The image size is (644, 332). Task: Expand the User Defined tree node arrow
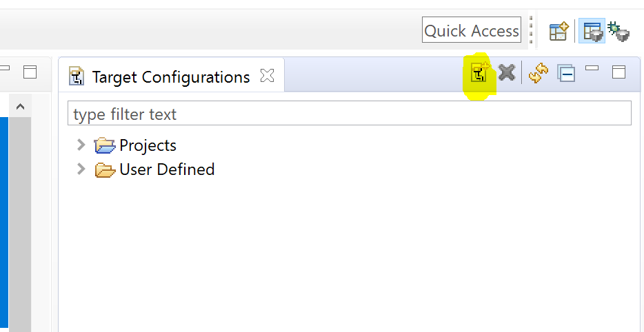point(81,169)
